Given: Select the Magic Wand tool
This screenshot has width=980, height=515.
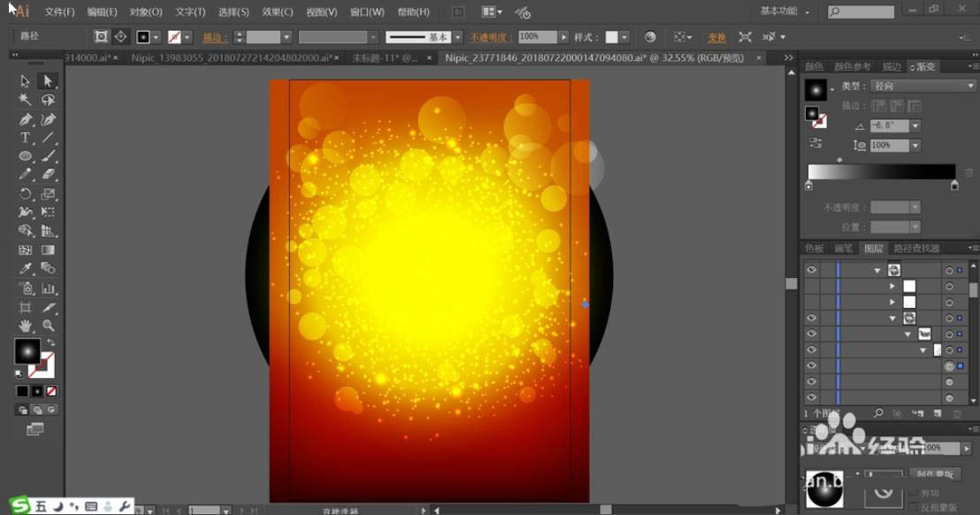Looking at the screenshot, I should pos(25,100).
